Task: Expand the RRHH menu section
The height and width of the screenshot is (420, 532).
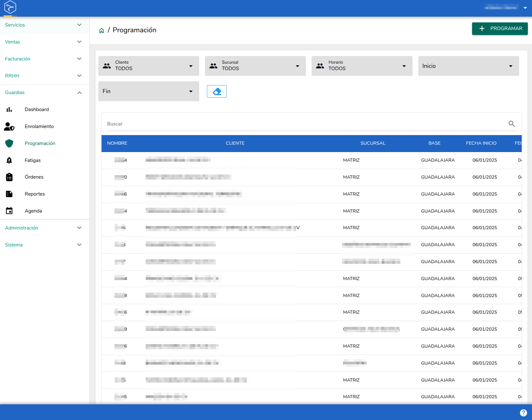Action: coord(45,76)
